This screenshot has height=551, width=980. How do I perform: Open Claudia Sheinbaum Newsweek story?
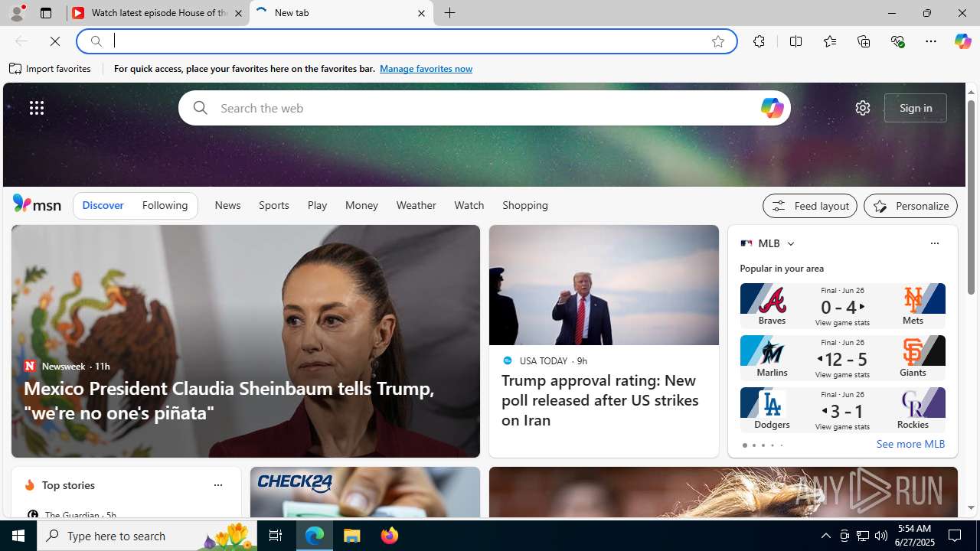tap(245, 341)
